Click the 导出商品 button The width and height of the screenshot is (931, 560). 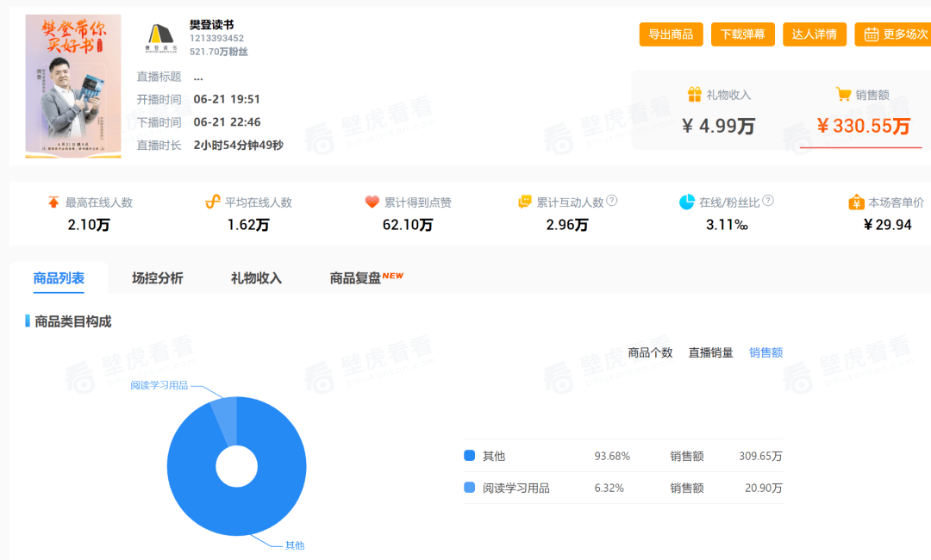pos(671,34)
